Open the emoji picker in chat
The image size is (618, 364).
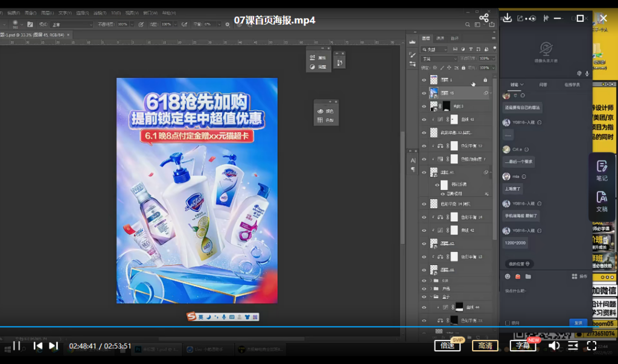click(x=508, y=276)
